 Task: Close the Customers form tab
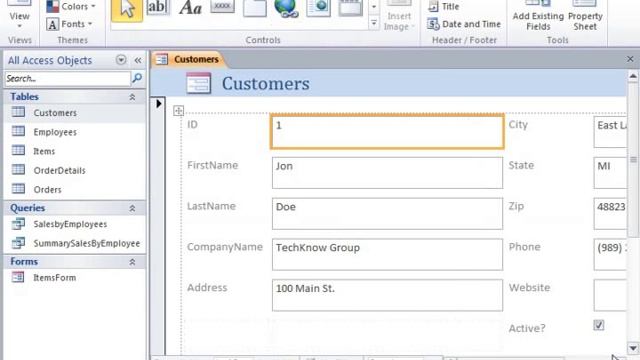point(630,59)
